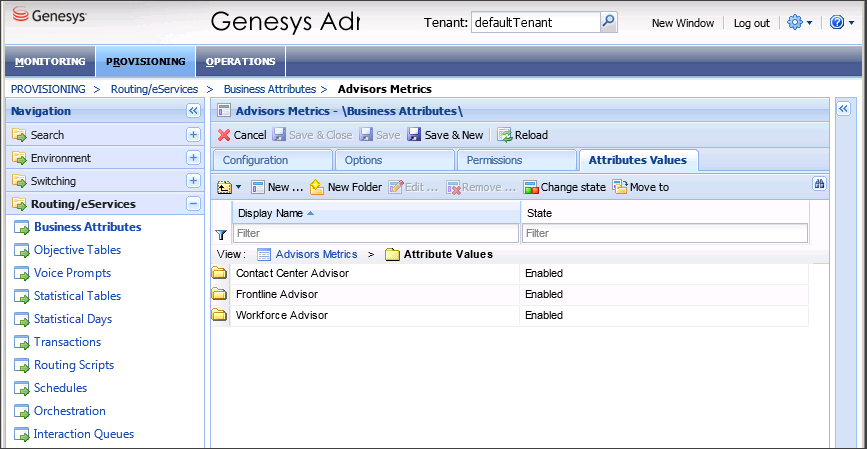Click the Display Name filter field

(375, 233)
